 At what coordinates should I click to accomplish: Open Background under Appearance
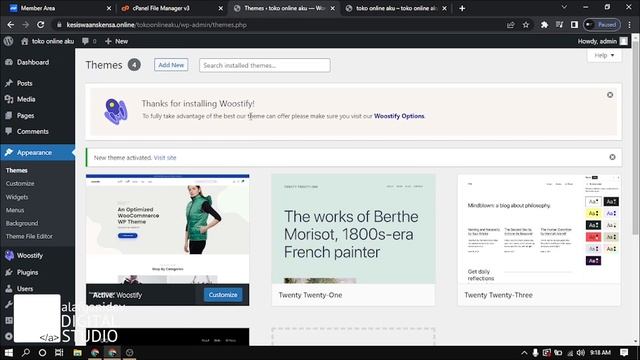[x=22, y=223]
